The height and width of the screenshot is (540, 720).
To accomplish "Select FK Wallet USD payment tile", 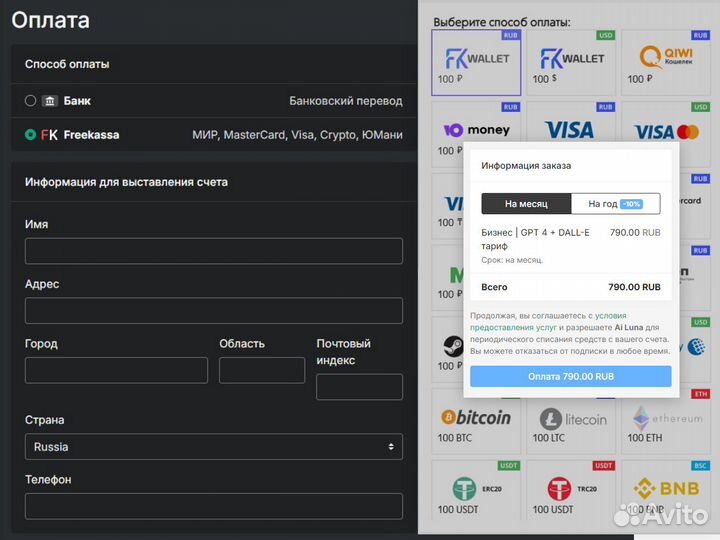I will coord(571,62).
